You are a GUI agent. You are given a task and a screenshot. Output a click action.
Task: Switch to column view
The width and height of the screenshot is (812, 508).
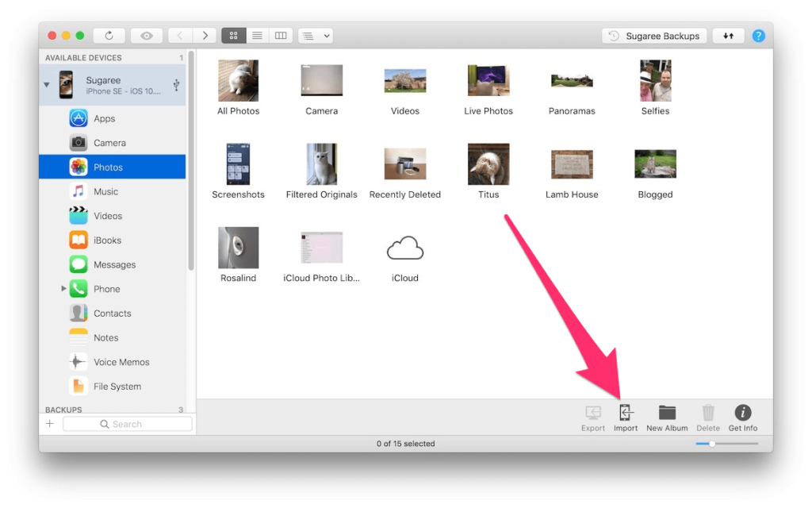[280, 36]
